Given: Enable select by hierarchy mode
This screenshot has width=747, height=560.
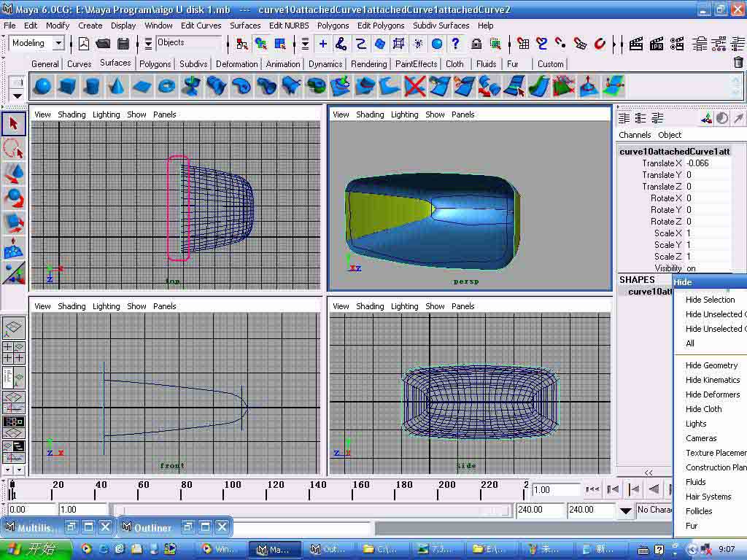Looking at the screenshot, I should [242, 44].
